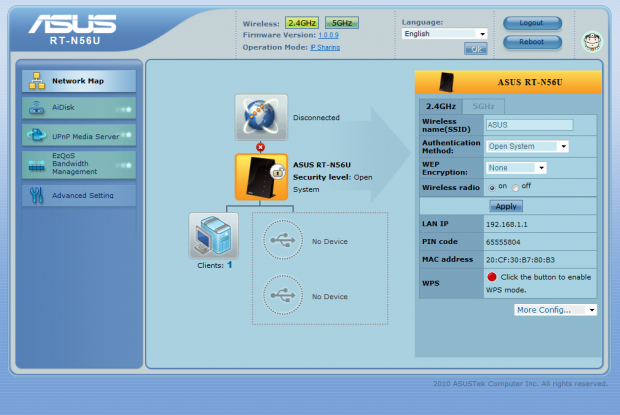Expand the More Config dropdown
The width and height of the screenshot is (620, 415).
click(555, 310)
